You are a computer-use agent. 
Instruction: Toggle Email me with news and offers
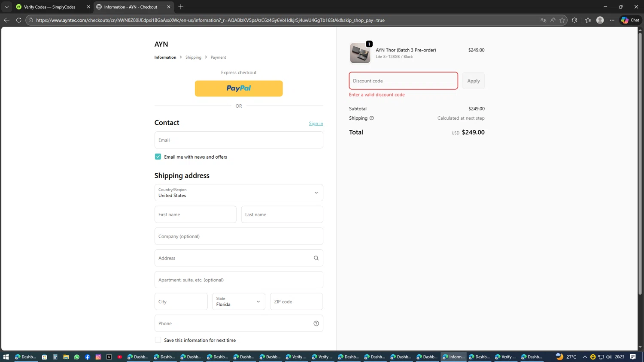(158, 157)
